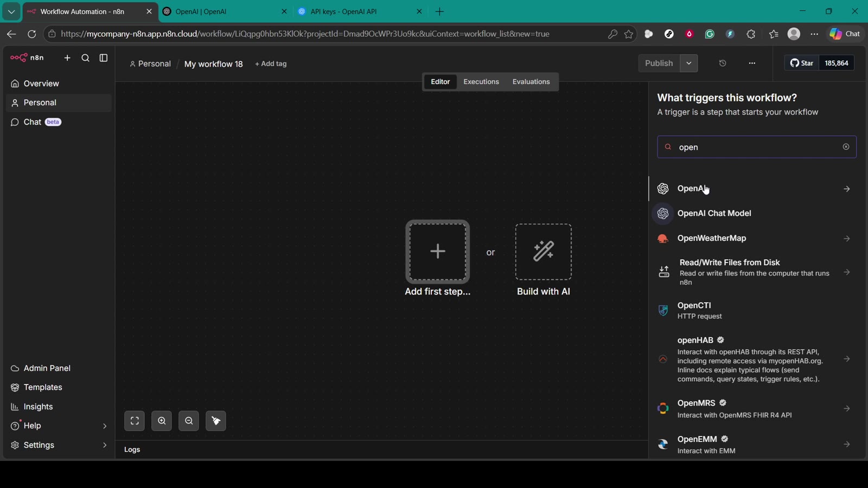Image resolution: width=868 pixels, height=488 pixels.
Task: Collapse the sidebar panel icon
Action: pos(104,58)
